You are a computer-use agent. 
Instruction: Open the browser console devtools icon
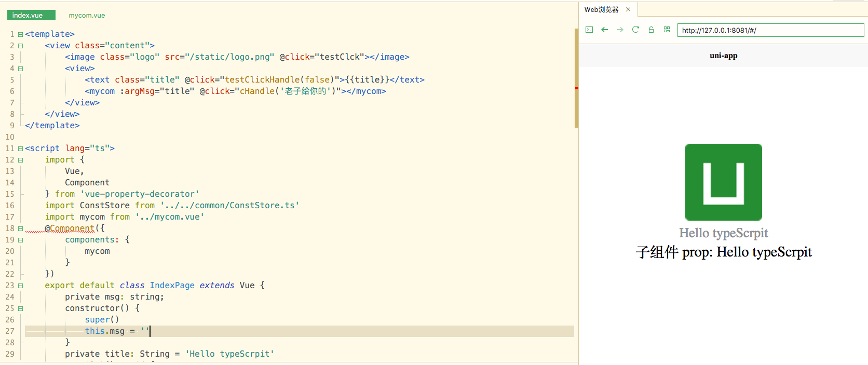tap(589, 30)
